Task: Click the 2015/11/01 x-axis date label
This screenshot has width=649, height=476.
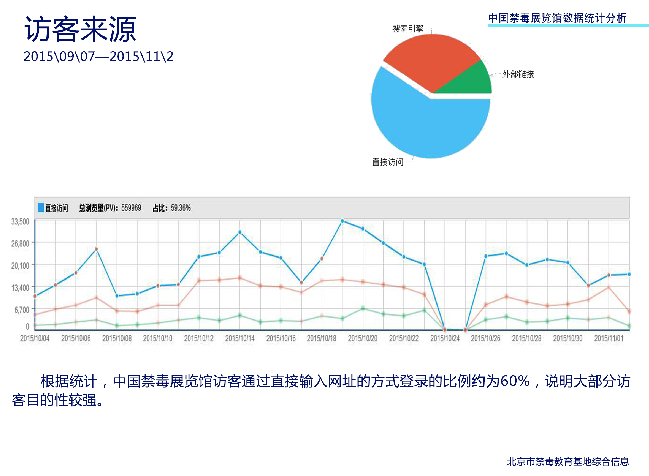Action: [609, 339]
